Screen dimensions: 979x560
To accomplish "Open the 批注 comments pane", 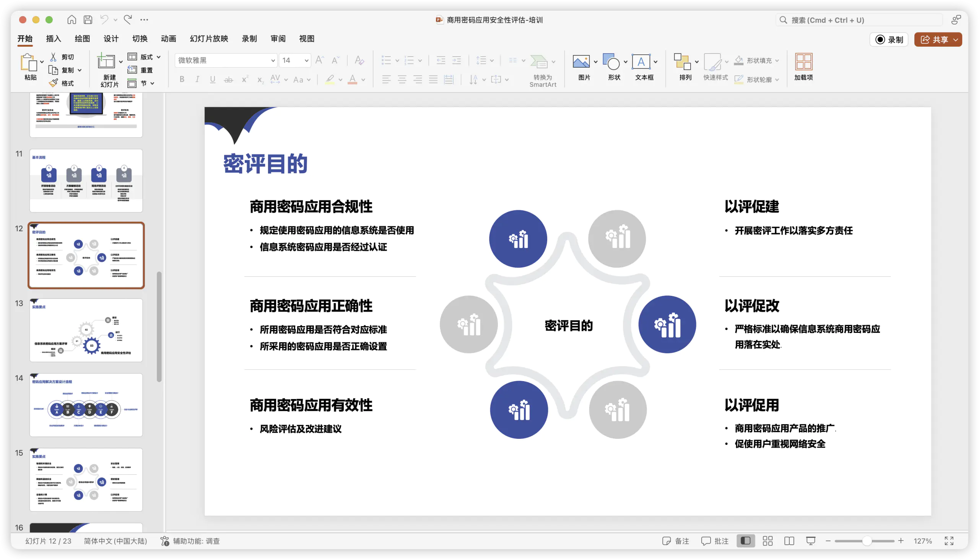I will 715,541.
